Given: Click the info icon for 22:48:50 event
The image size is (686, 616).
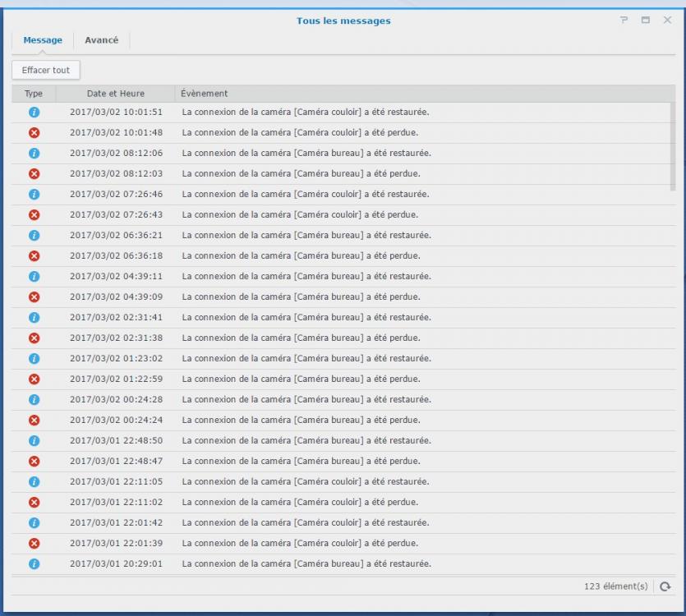Looking at the screenshot, I should [34, 440].
